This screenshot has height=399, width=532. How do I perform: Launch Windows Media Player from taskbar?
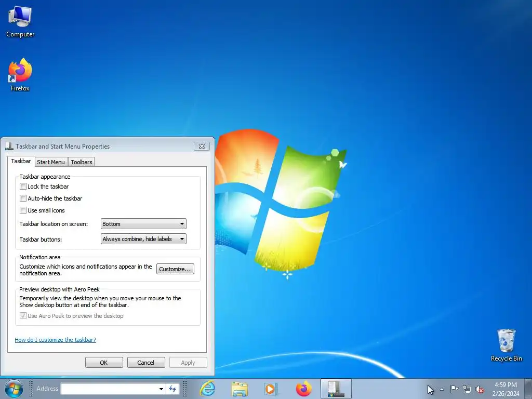pos(271,389)
